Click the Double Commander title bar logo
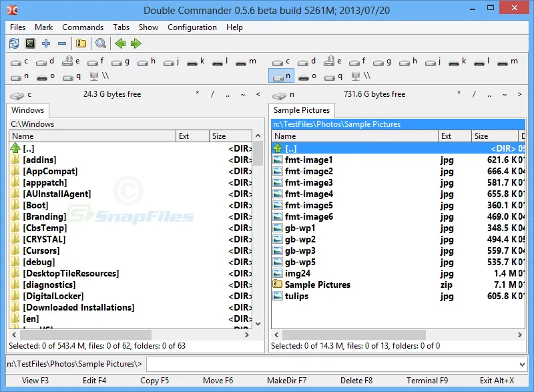The width and height of the screenshot is (534, 392). click(12, 10)
